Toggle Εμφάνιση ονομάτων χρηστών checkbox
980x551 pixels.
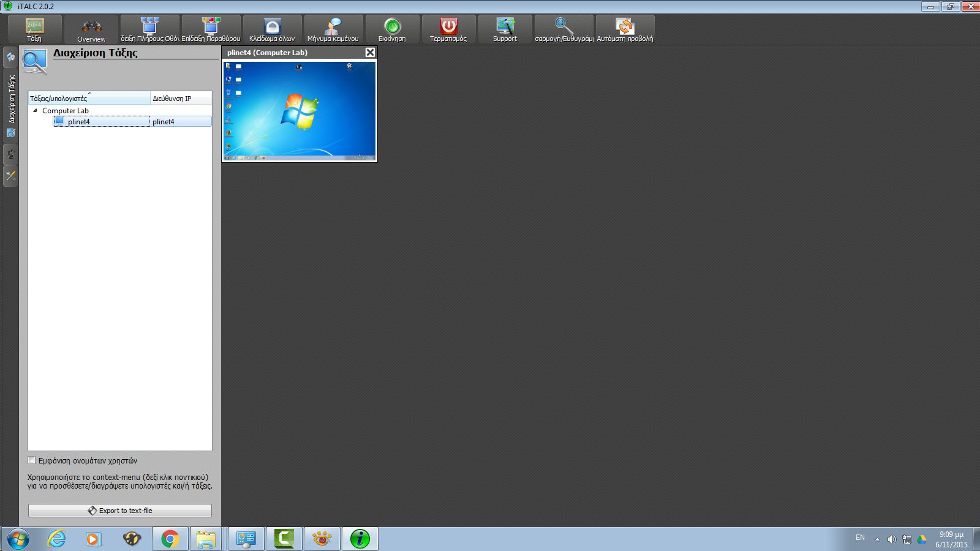[32, 460]
